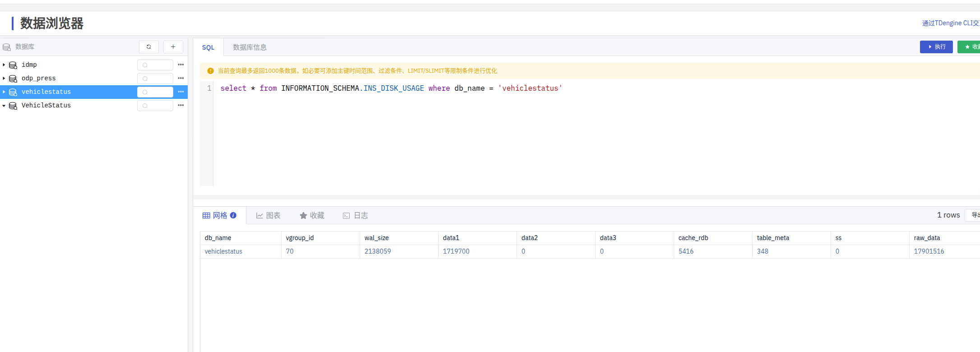Switch to the 日志 log tab
The height and width of the screenshot is (352, 980).
[x=356, y=216]
